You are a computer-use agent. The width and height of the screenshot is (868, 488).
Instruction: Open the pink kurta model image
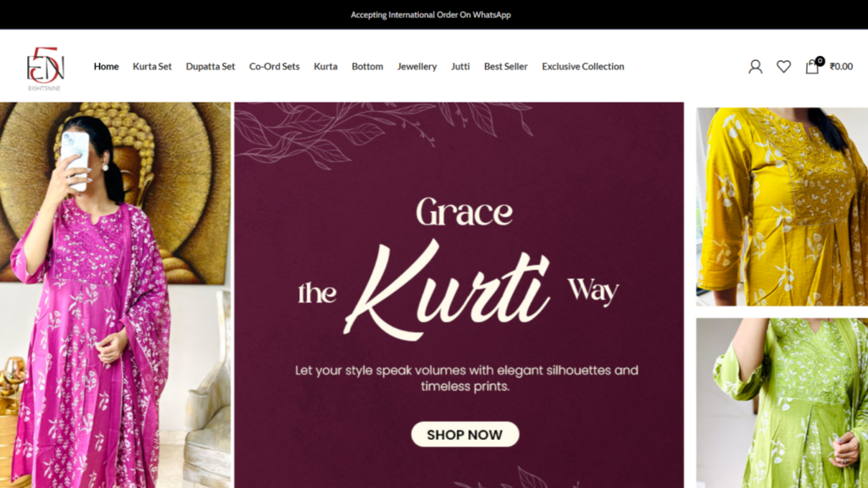(115, 295)
